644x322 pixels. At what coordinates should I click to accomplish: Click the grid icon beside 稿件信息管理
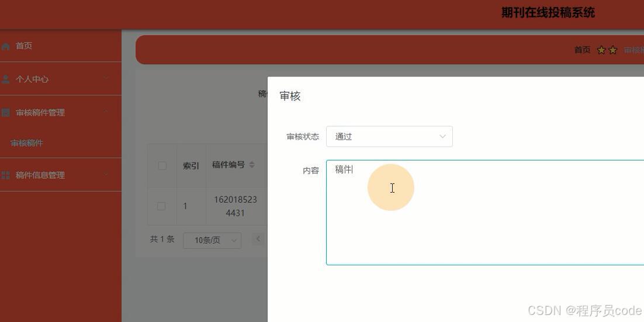click(x=5, y=175)
